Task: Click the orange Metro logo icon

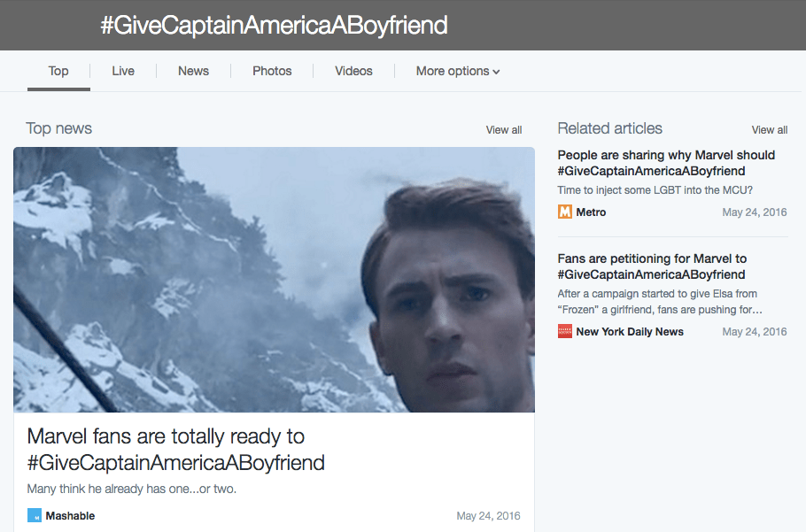Action: (565, 212)
